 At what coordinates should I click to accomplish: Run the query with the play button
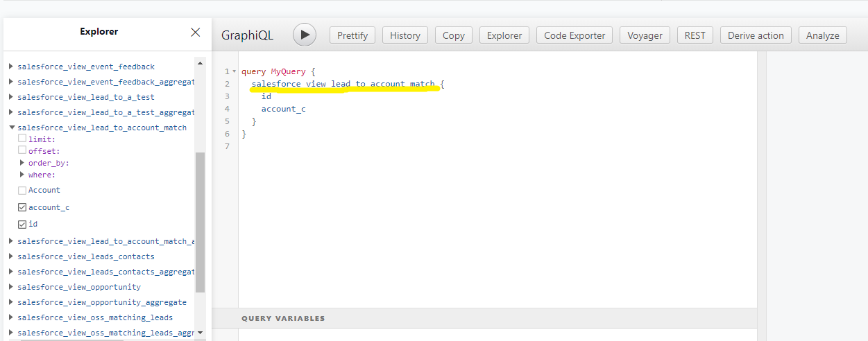(x=305, y=35)
